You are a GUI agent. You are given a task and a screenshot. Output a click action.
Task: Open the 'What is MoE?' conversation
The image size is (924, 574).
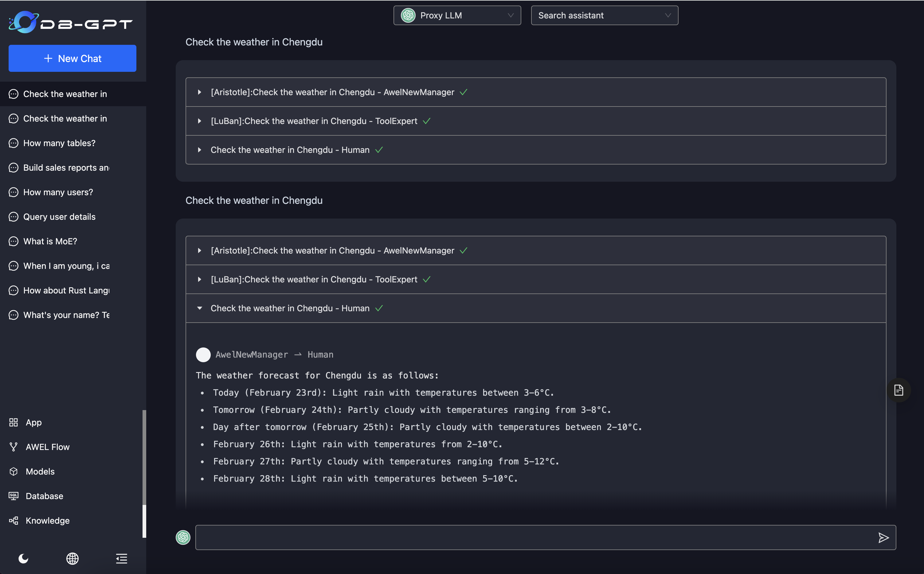point(50,241)
